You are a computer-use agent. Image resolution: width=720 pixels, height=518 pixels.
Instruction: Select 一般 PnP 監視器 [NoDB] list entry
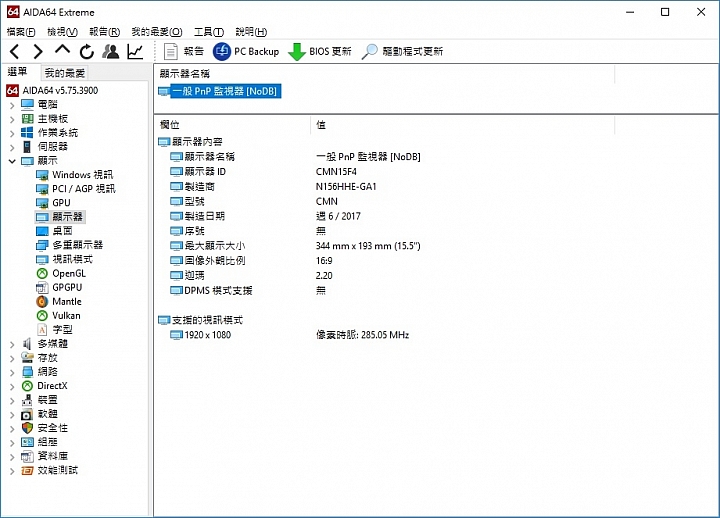[225, 91]
